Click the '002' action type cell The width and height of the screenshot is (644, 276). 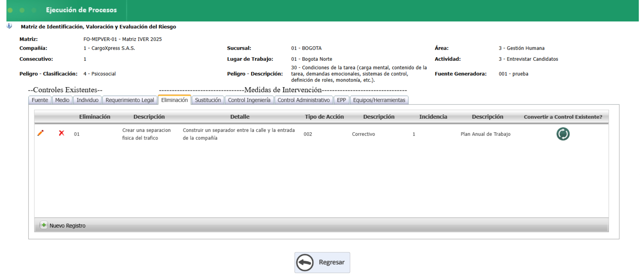[x=308, y=134]
